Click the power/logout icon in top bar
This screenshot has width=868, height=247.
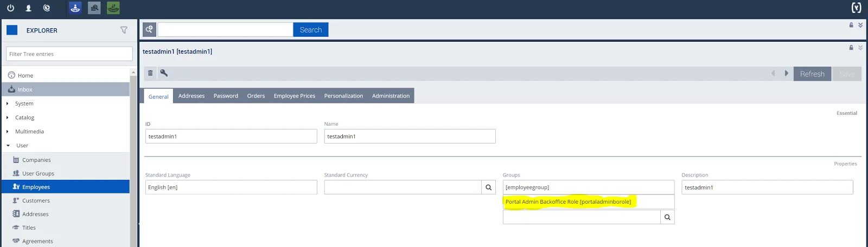(x=10, y=8)
